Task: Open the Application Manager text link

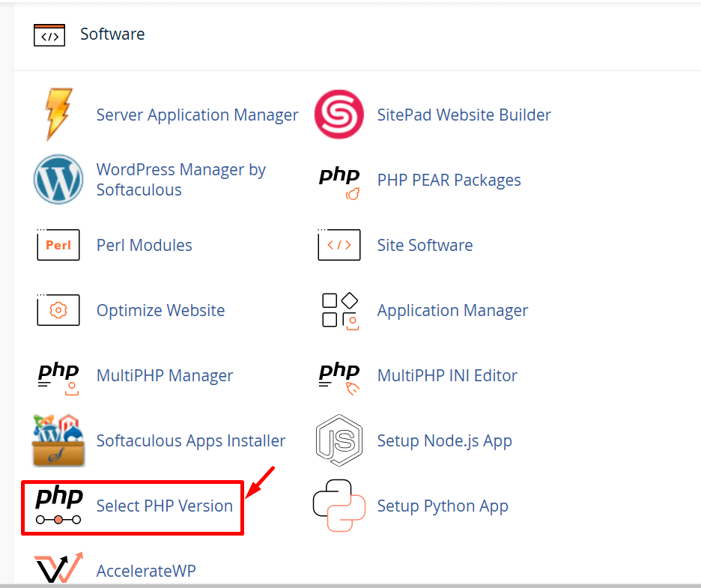Action: click(x=452, y=310)
